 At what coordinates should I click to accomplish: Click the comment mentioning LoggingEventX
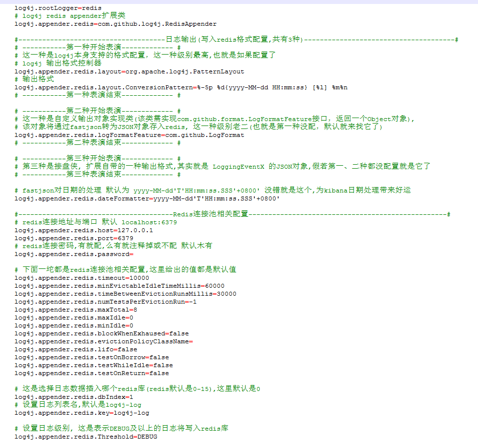coord(223,166)
